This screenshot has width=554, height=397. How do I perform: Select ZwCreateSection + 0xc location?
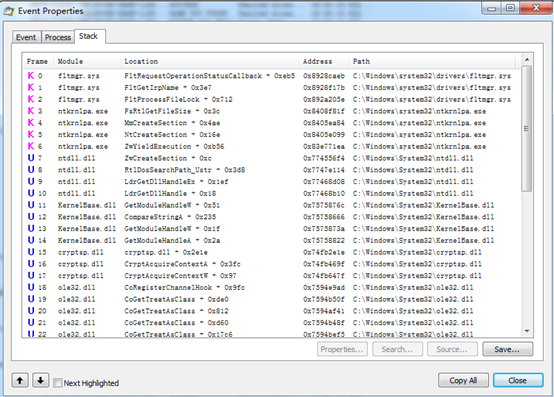pos(168,158)
